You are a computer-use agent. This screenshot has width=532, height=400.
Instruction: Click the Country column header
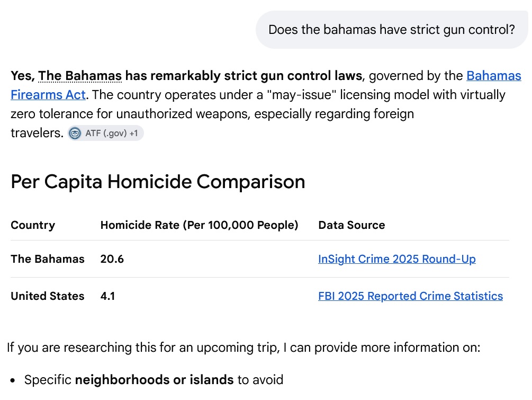[33, 225]
